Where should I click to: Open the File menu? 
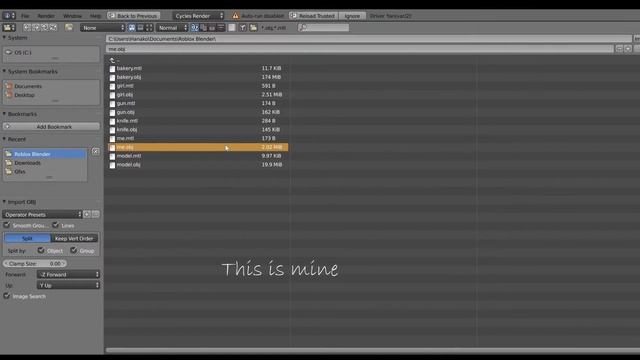pyautogui.click(x=25, y=16)
